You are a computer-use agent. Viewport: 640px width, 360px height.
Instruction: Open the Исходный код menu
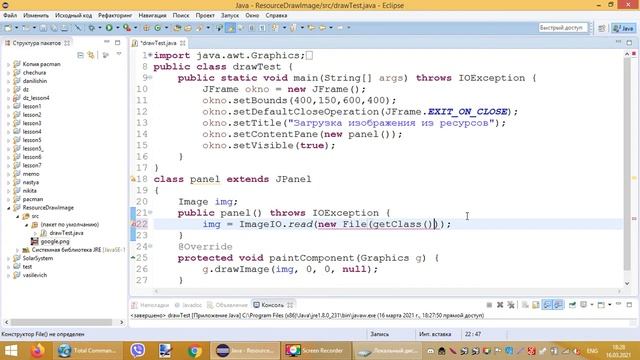(73, 15)
